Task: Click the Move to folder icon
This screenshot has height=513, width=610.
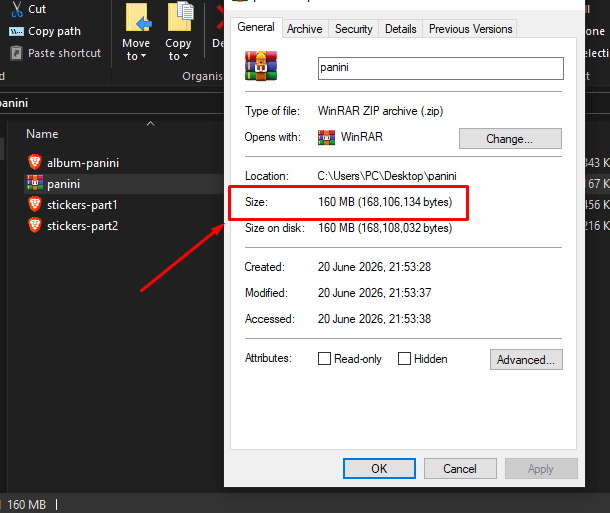Action: coord(138,18)
